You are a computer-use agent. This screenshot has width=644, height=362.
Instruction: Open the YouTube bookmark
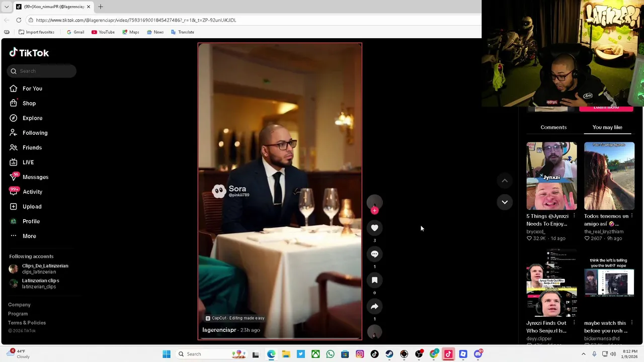click(103, 32)
